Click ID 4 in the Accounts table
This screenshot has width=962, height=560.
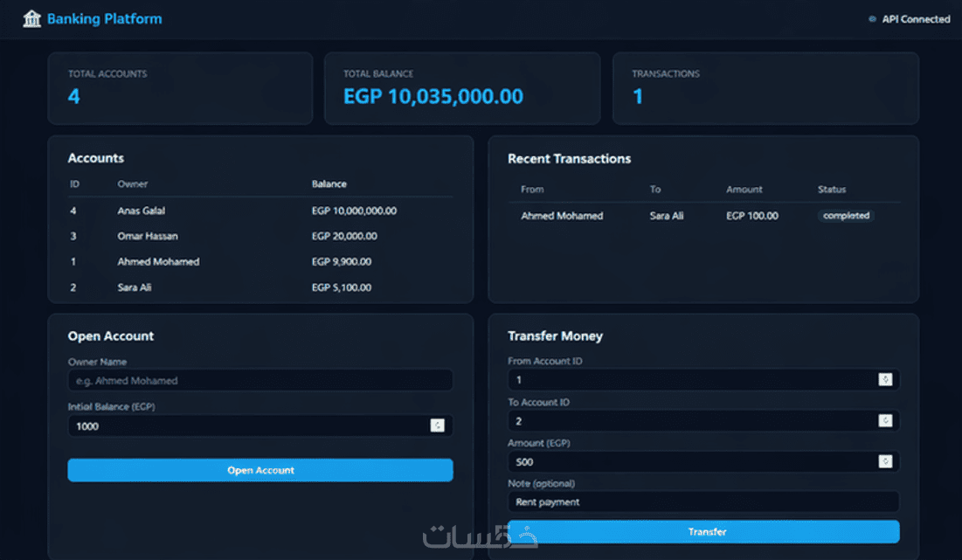coord(73,211)
